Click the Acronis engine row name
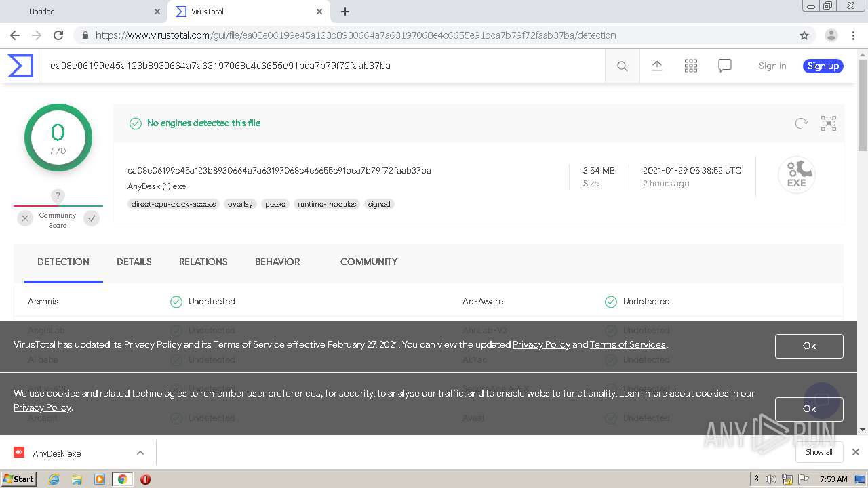Image resolution: width=868 pixels, height=488 pixels. click(43, 302)
